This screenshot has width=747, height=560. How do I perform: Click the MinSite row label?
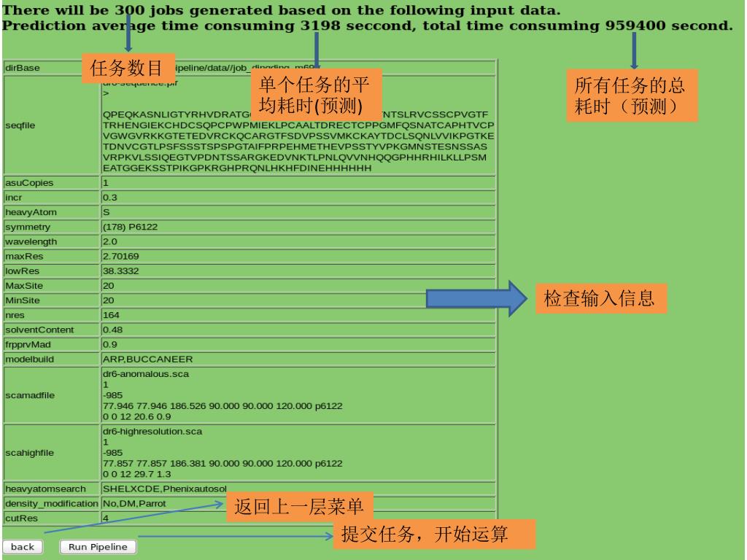click(x=23, y=301)
